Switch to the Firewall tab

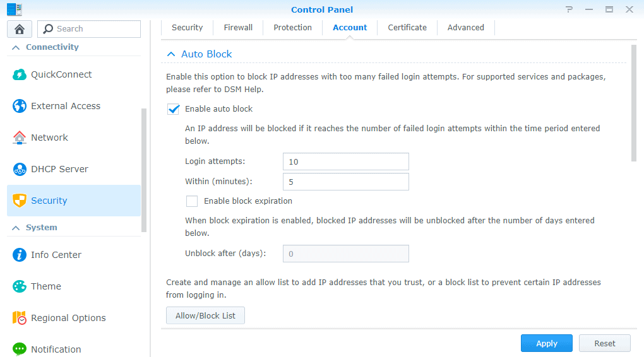pos(238,28)
